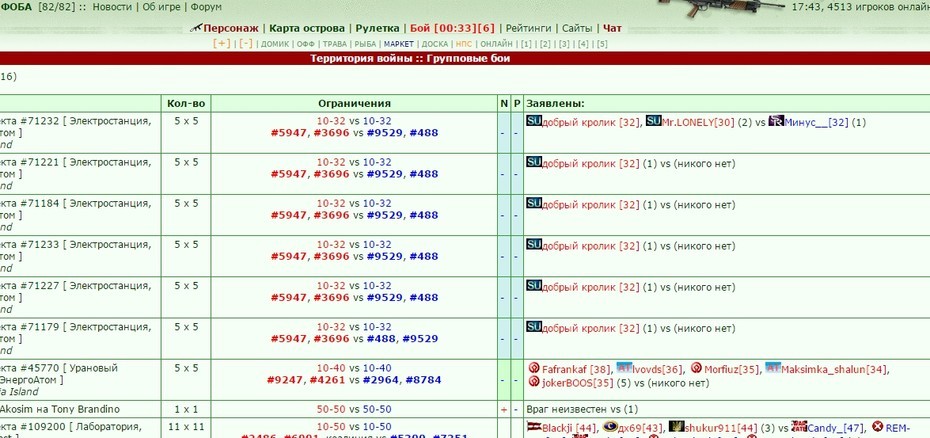This screenshot has width=930, height=438.
Task: Collapse quick links with [-]
Action: (246, 43)
